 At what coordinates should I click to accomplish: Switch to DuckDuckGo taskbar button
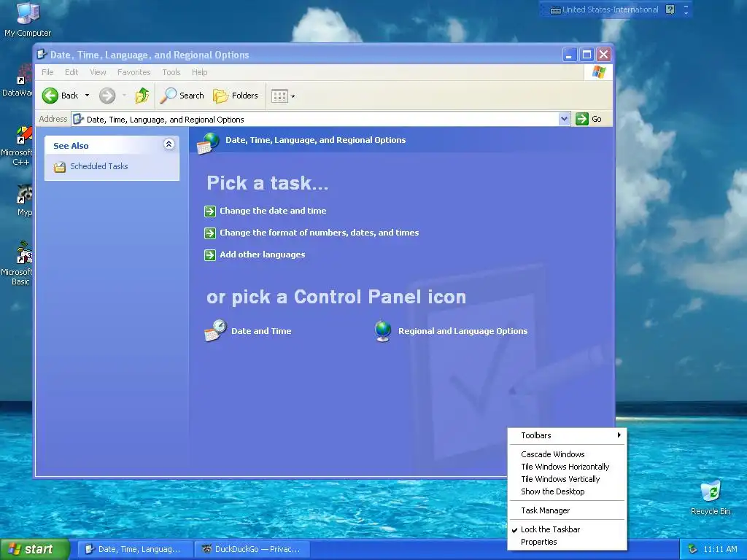pos(253,549)
